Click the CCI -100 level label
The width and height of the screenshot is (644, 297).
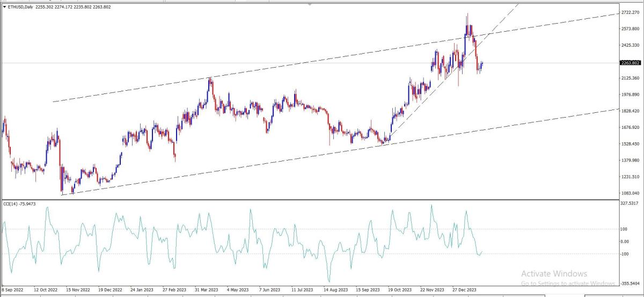pos(625,253)
